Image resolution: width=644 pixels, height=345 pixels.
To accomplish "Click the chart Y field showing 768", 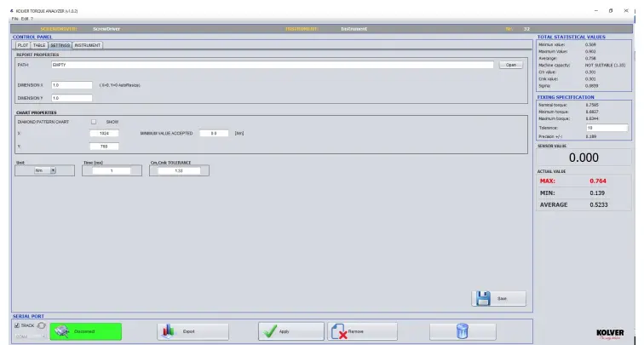I will pos(104,147).
